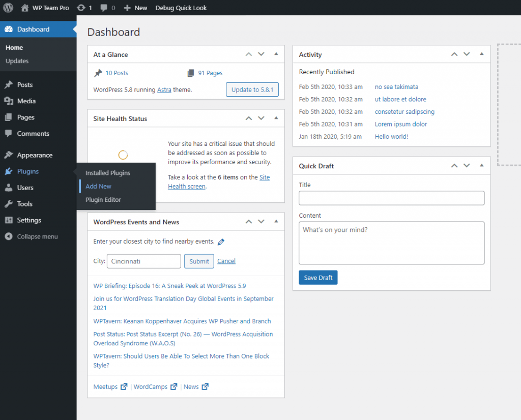
Task: Move At a Glance widget up
Action: point(248,54)
